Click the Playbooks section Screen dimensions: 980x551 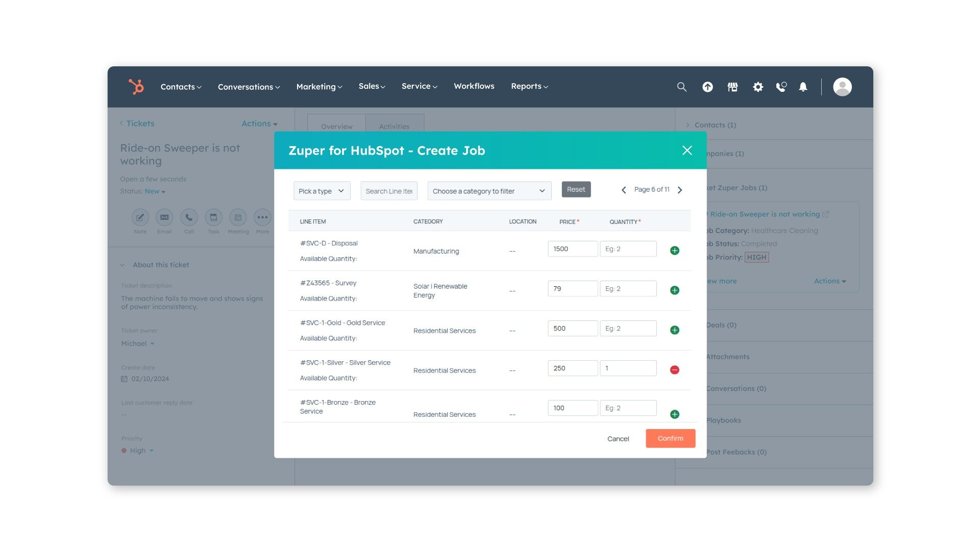[x=723, y=420]
